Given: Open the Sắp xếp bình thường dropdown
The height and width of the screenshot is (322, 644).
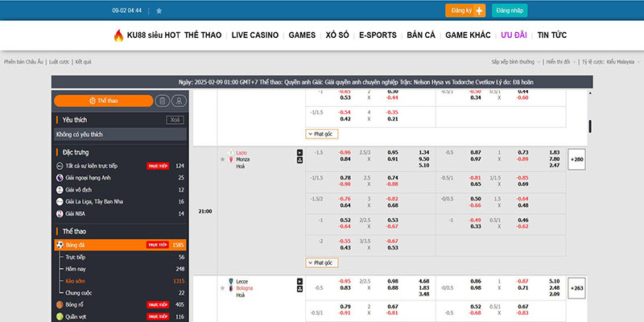Looking at the screenshot, I should coord(515,61).
